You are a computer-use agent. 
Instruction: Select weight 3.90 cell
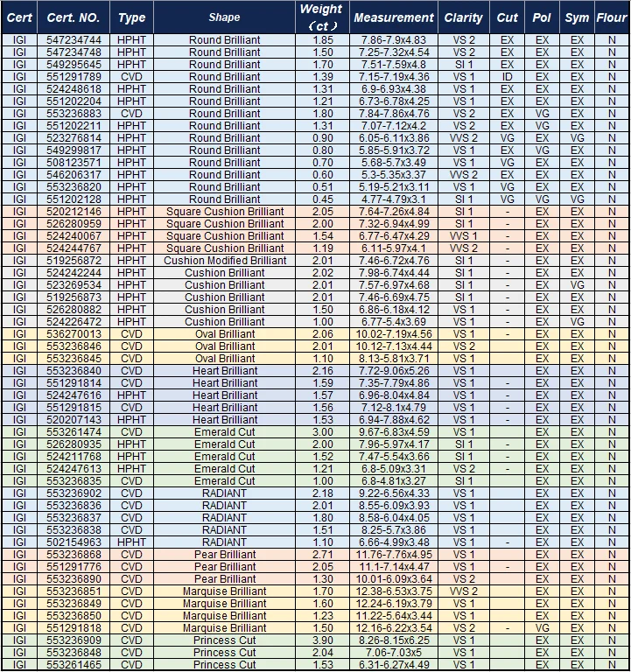click(323, 640)
